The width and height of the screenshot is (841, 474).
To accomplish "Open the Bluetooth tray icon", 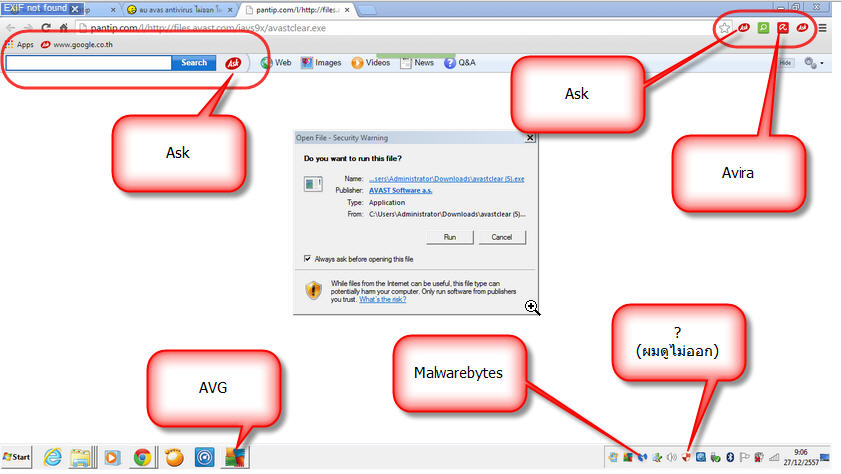I will (730, 457).
